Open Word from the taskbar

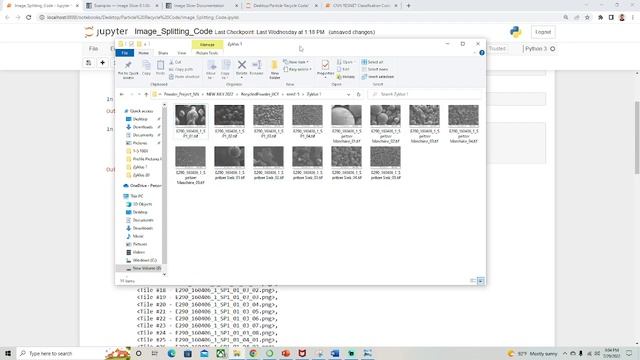coord(335,353)
